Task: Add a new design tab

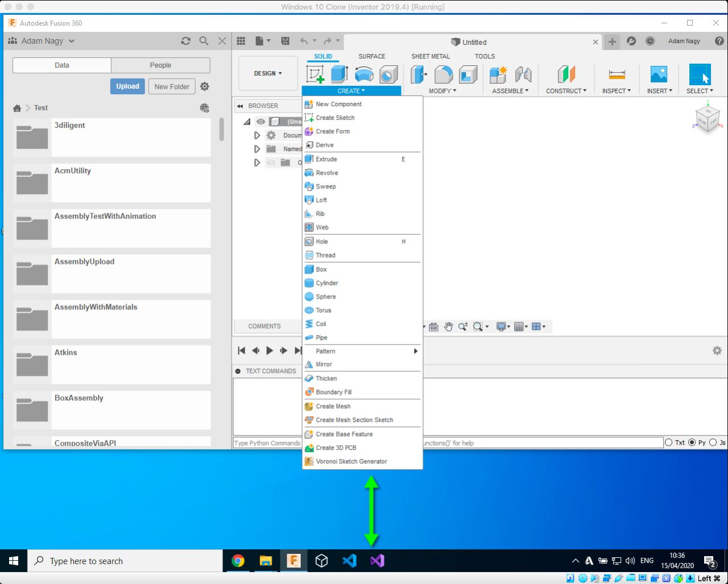Action: [612, 42]
